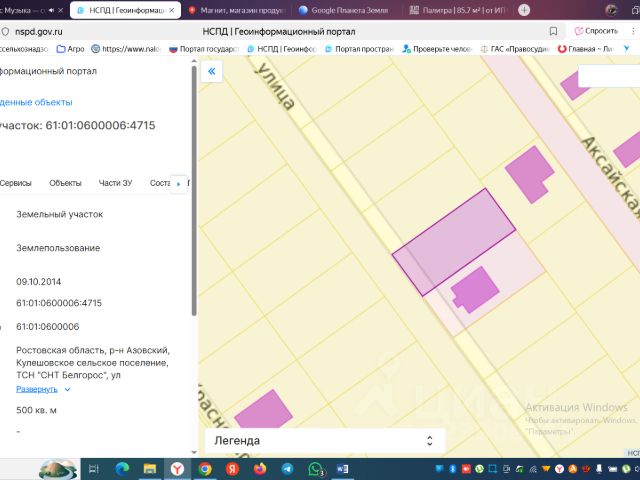Open Firefox from the taskbar

(260, 469)
